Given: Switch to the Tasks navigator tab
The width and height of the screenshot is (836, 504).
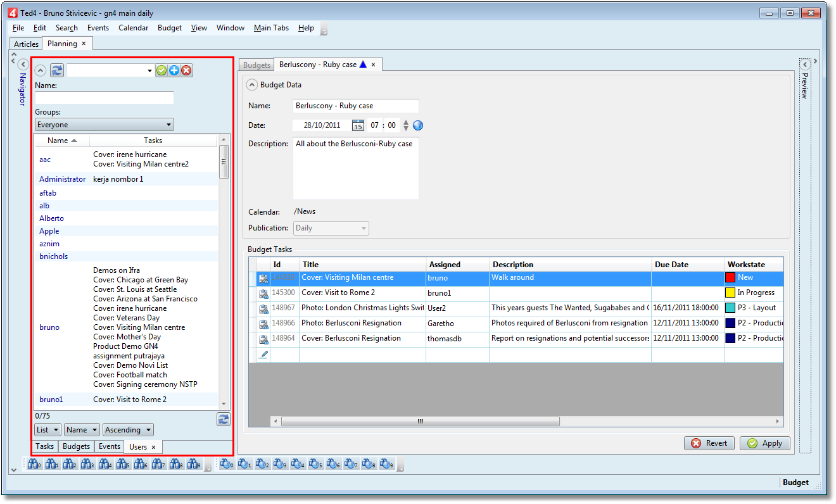Looking at the screenshot, I should pyautogui.click(x=45, y=446).
